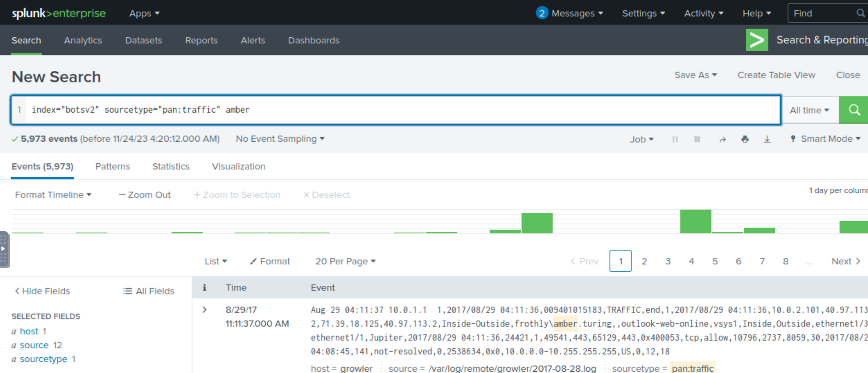Click the tallest timeline bar

coord(695,222)
